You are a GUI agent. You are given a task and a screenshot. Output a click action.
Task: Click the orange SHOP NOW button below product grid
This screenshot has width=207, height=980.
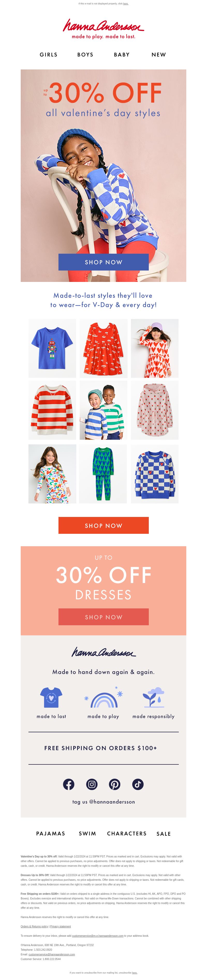pos(103,525)
